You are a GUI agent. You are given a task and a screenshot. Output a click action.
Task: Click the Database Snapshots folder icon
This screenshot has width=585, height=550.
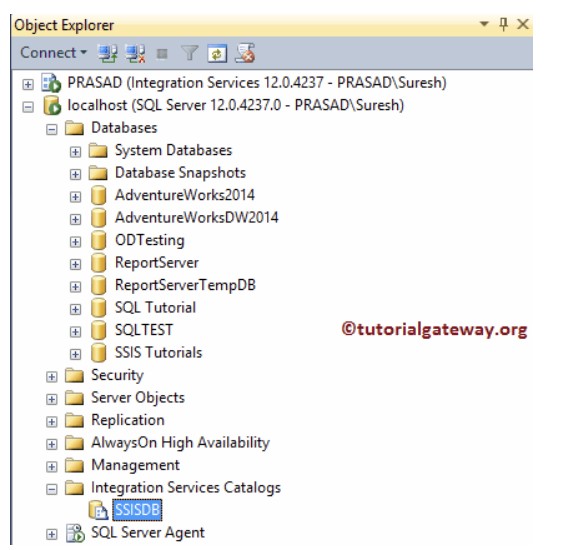pos(98,172)
